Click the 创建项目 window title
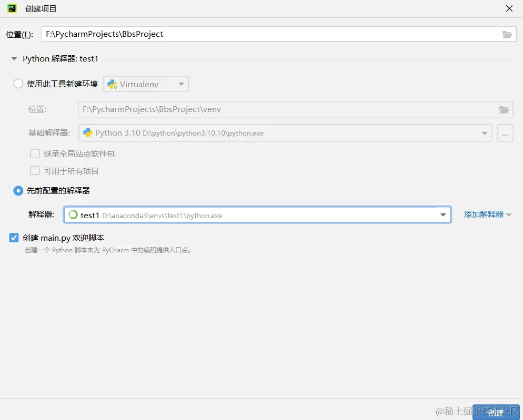The width and height of the screenshot is (523, 420). pos(41,8)
